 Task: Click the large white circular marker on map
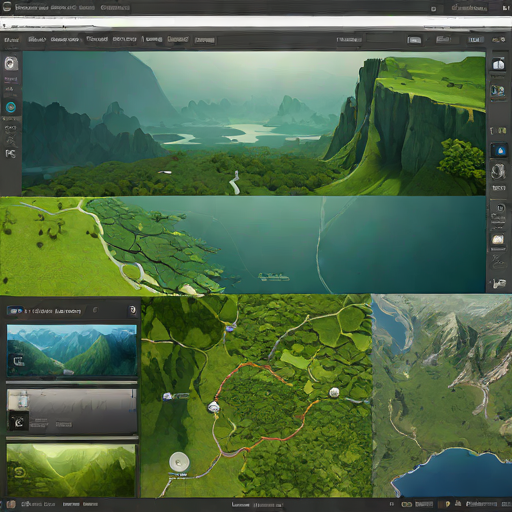(179, 462)
